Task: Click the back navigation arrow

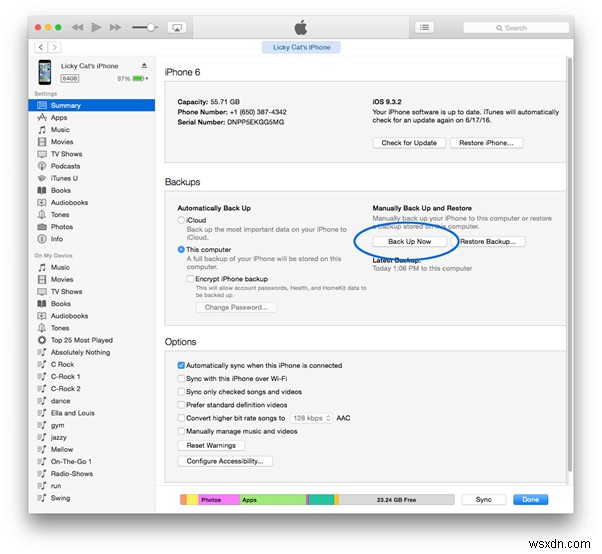Action: point(41,47)
